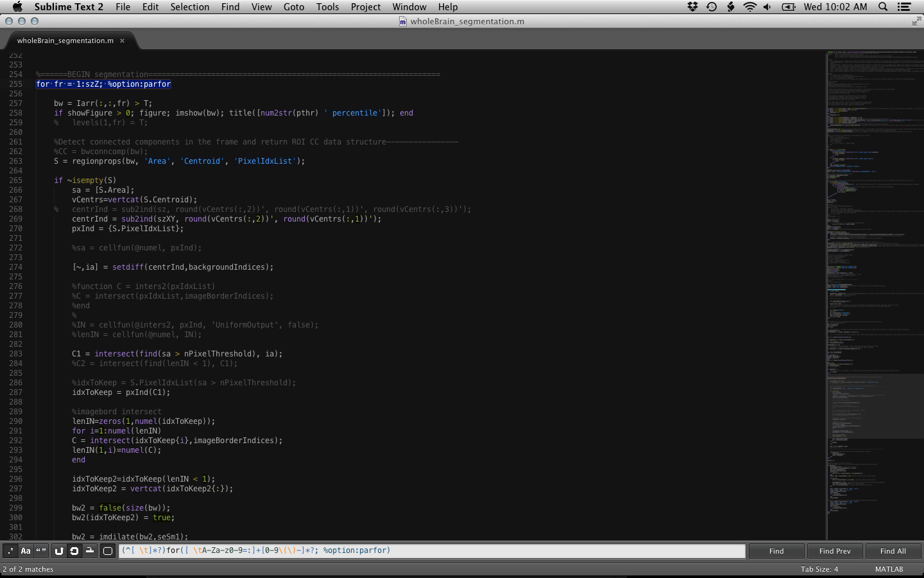
Task: Open the Tools menu
Action: tap(327, 6)
